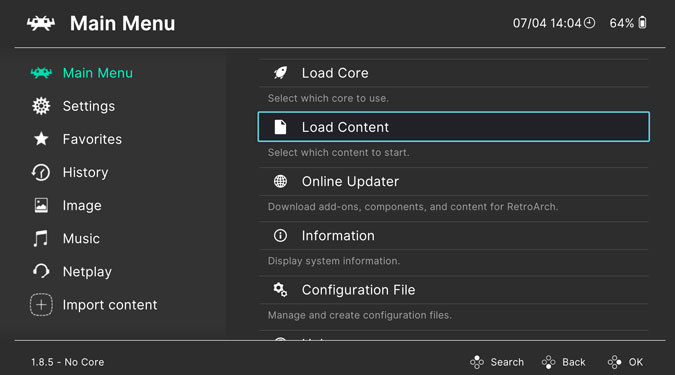Click the 64% battery percentage text
The height and width of the screenshot is (375, 675).
point(622,23)
